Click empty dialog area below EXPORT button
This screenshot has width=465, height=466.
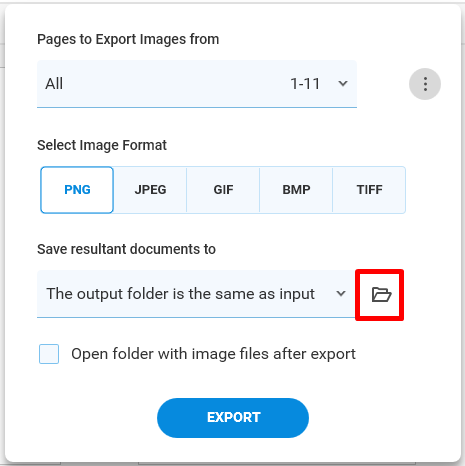tap(233, 450)
